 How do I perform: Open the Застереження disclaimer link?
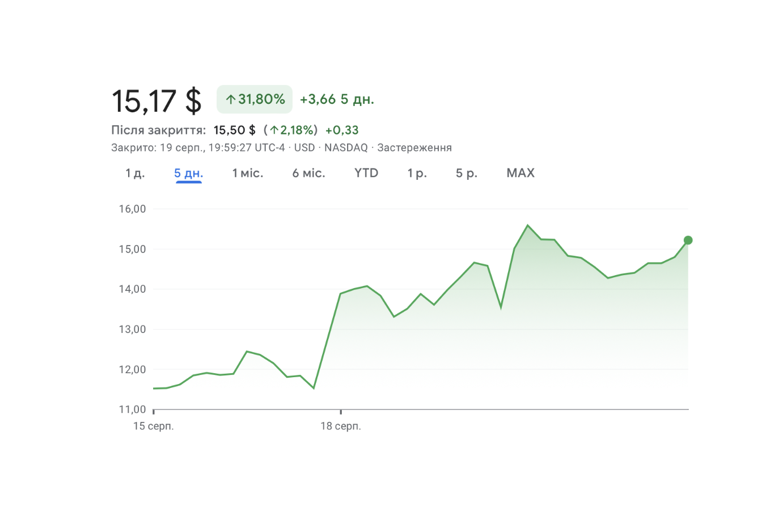(x=414, y=148)
